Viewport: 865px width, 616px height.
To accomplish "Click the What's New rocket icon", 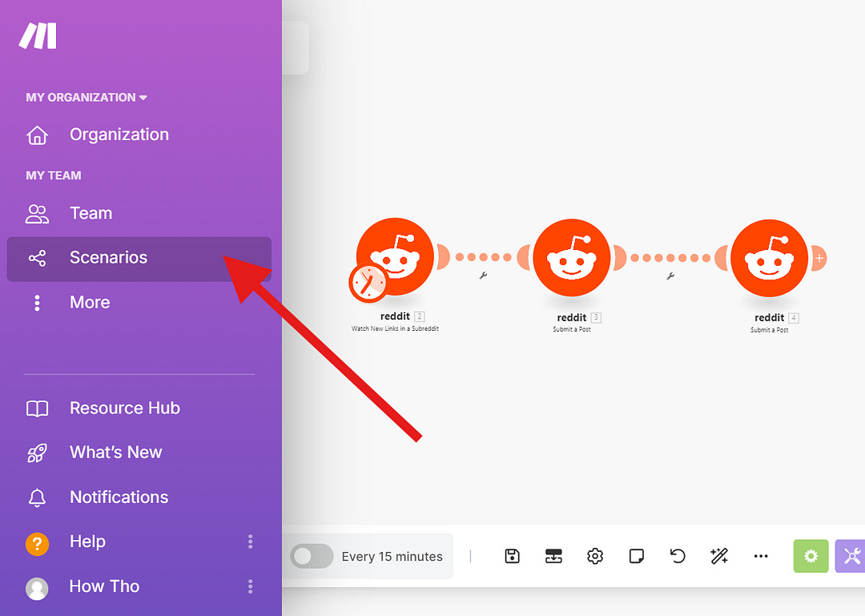I will point(37,453).
